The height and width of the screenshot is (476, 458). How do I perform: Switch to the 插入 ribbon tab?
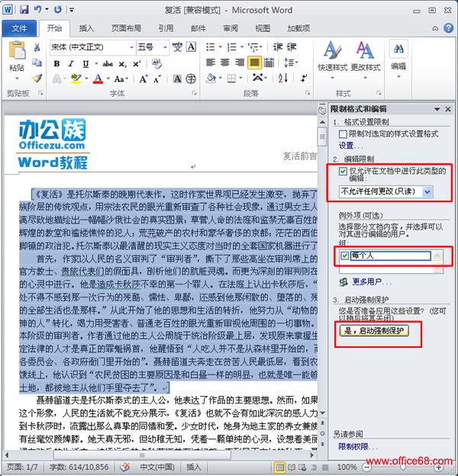[87, 28]
